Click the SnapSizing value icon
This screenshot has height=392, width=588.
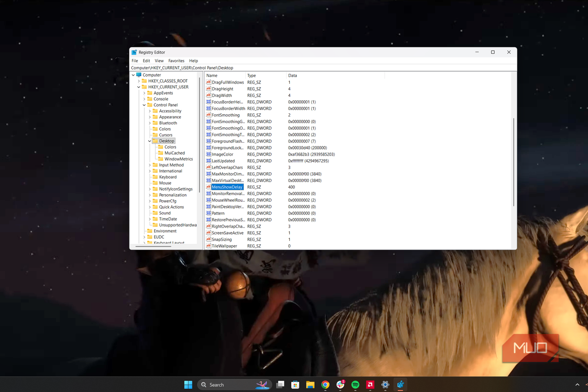tap(209, 239)
